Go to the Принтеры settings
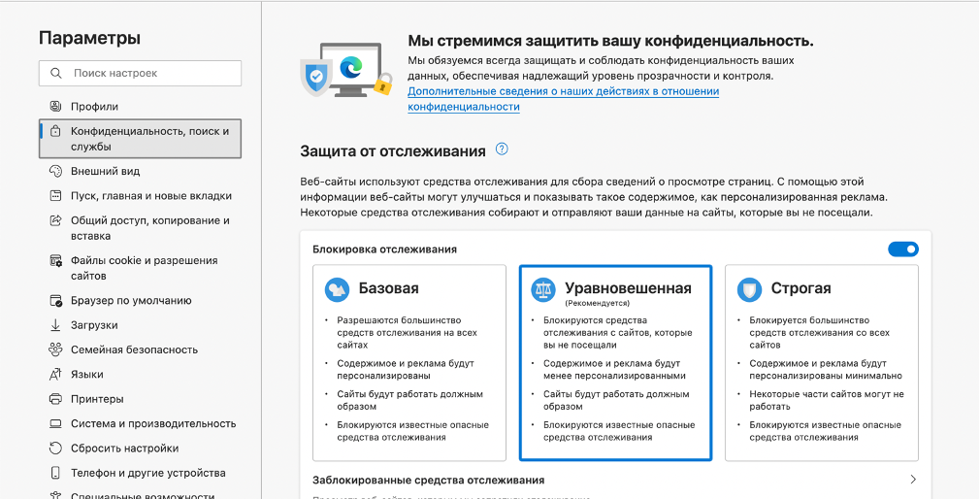The image size is (980, 499). (x=140, y=399)
